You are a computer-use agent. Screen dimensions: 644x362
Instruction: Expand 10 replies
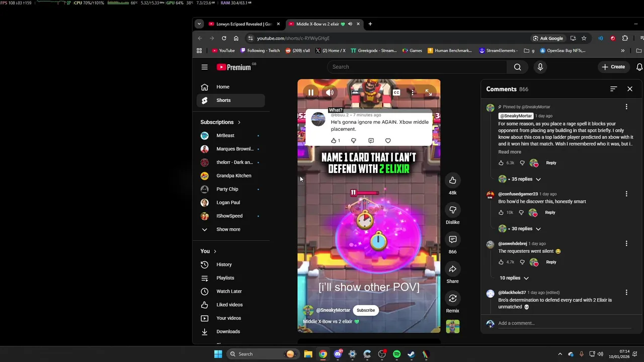click(514, 278)
